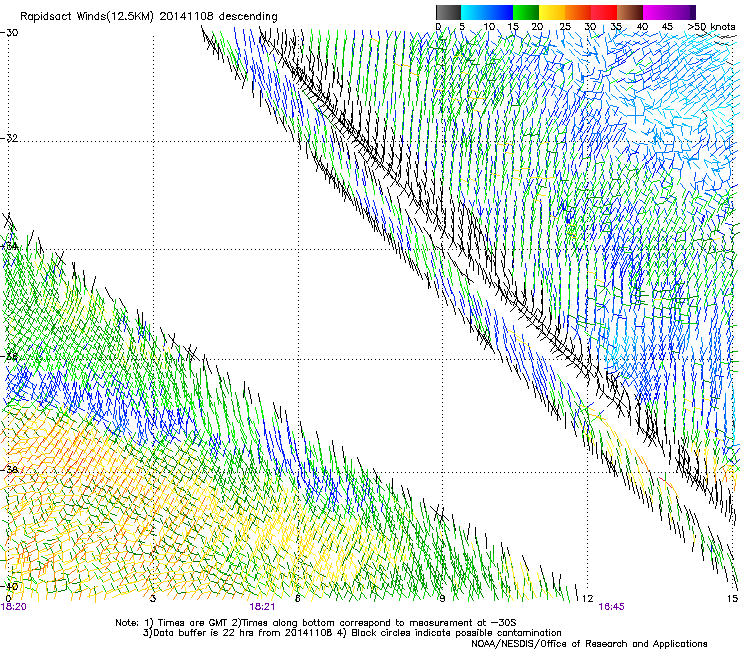Click the -30 latitude axis label
740x650 pixels.
point(9,33)
